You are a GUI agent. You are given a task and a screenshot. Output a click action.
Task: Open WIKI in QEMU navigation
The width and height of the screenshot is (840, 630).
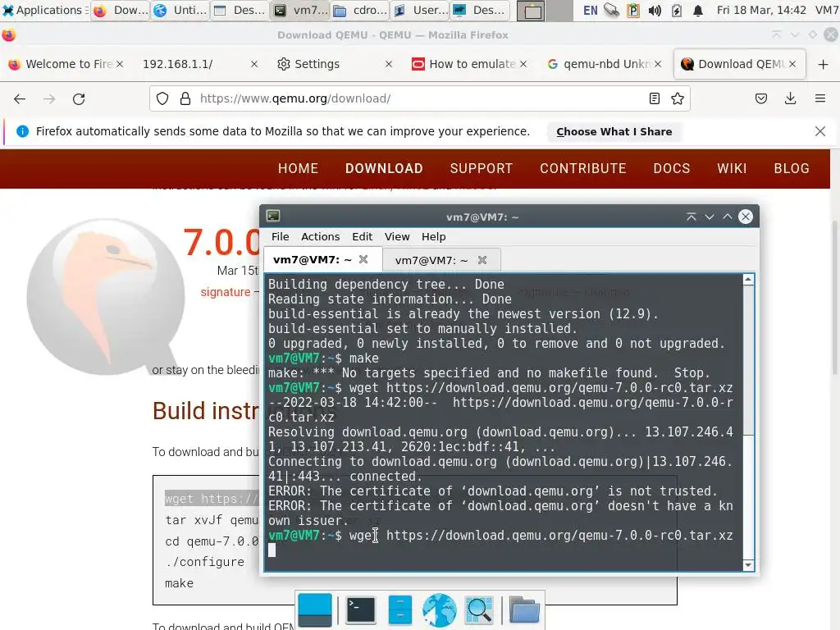(732, 168)
